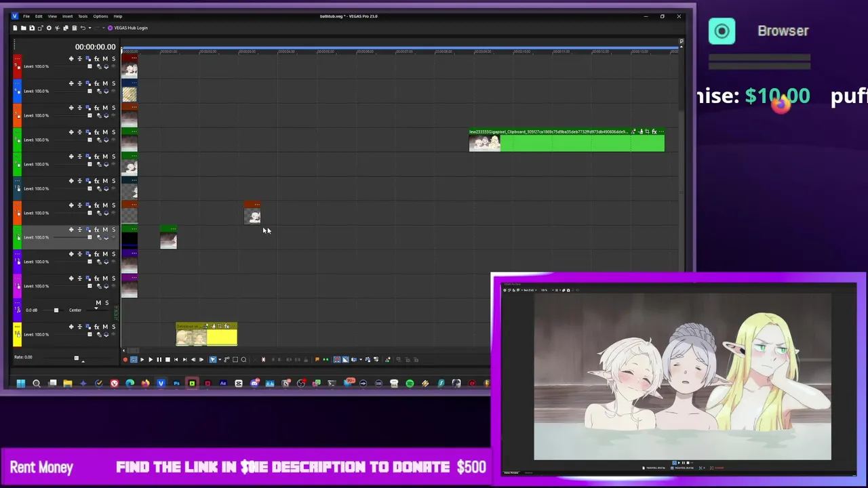Viewport: 868px width, 488px height.
Task: Click the Record button in transport bar
Action: (125, 359)
